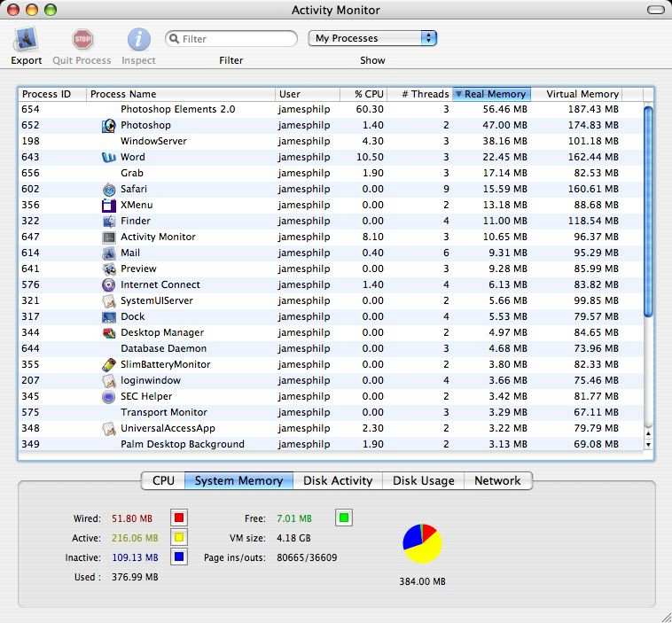The height and width of the screenshot is (623, 672).
Task: Select the Activity Monitor process icon
Action: pyautogui.click(x=109, y=237)
